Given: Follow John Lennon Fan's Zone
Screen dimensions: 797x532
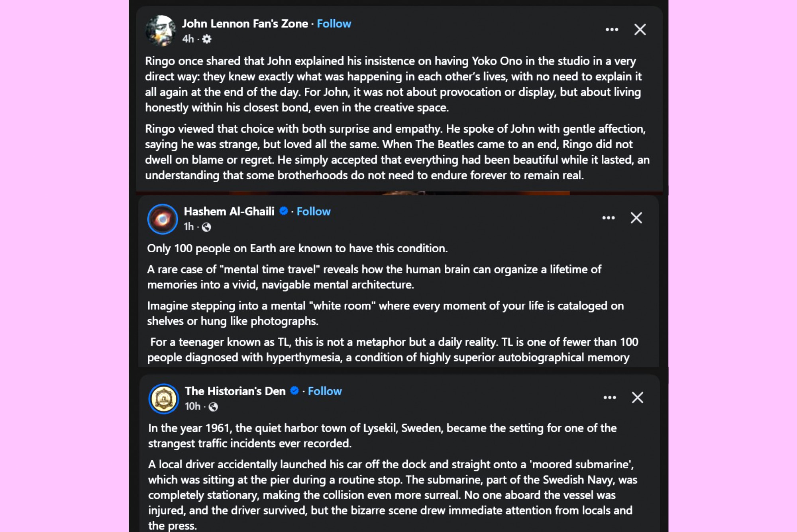Looking at the screenshot, I should click(x=334, y=24).
